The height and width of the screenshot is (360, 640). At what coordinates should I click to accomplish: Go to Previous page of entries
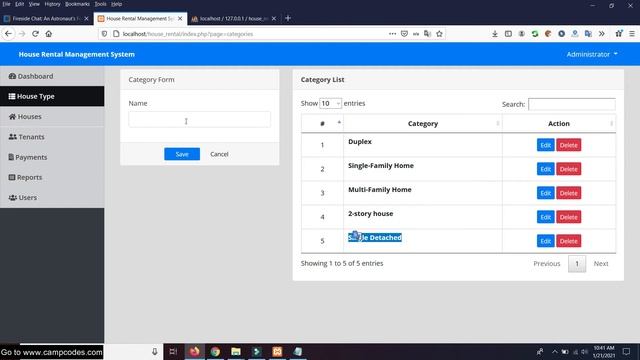[x=547, y=264]
